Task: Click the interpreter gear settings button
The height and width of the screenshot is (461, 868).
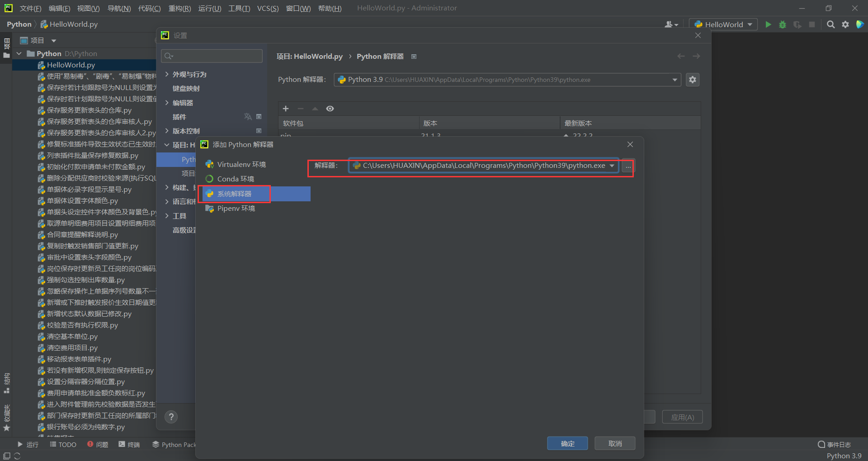Action: coord(693,80)
